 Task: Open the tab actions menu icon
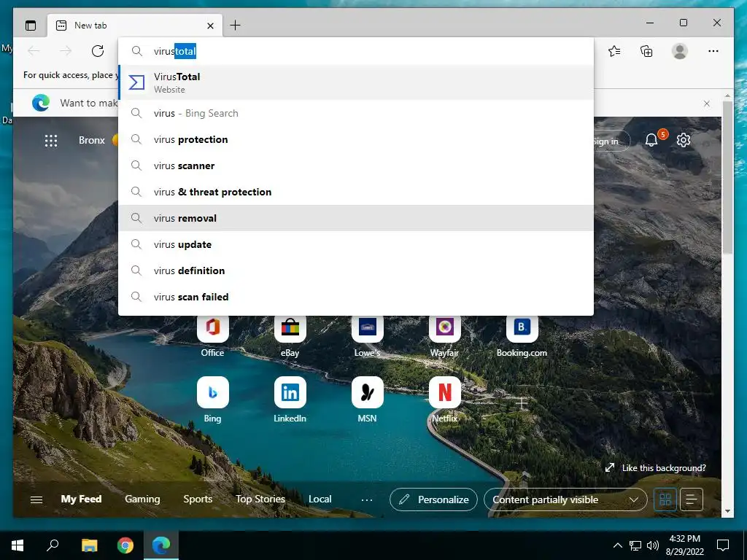pos(31,26)
